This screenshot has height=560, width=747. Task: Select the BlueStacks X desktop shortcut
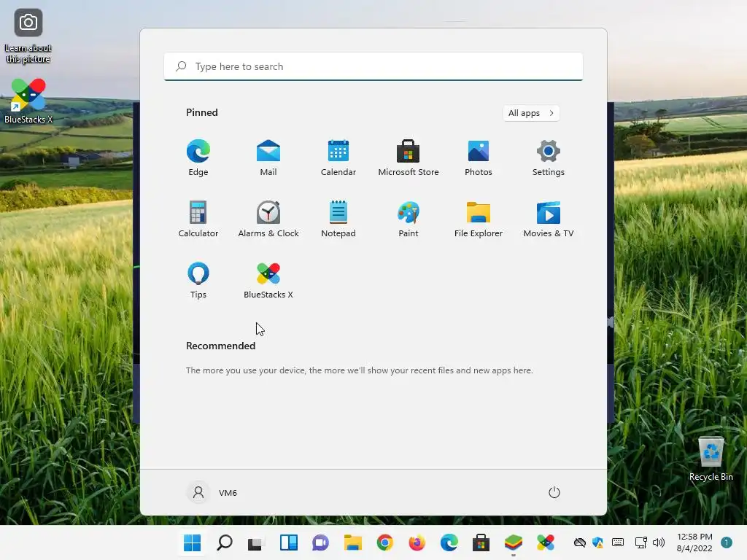(x=28, y=101)
